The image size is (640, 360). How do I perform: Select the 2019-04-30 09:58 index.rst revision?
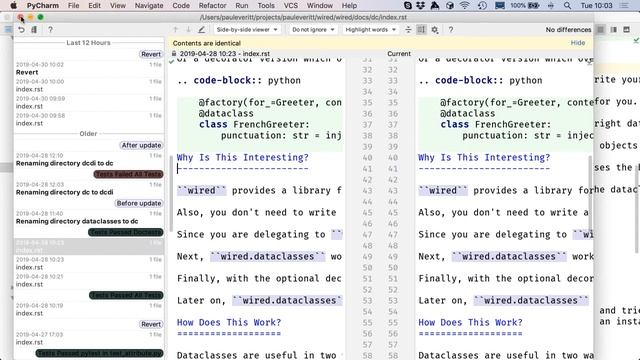click(x=89, y=120)
